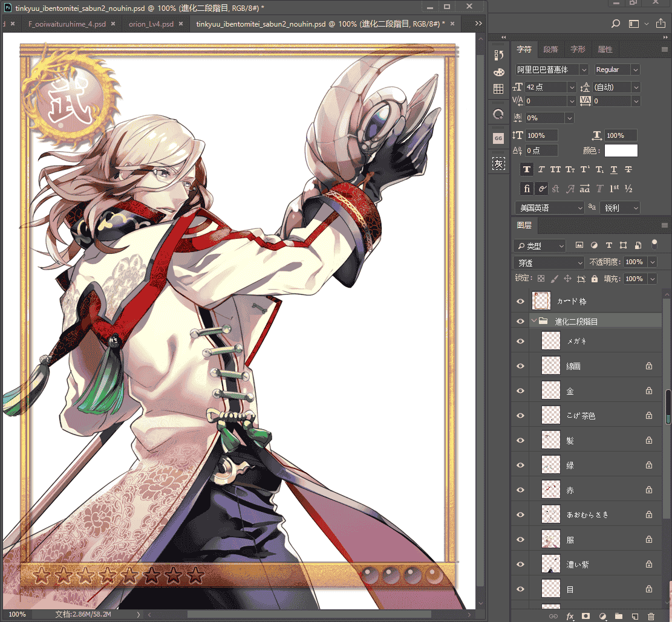Lock layer position with move icon

tap(567, 279)
